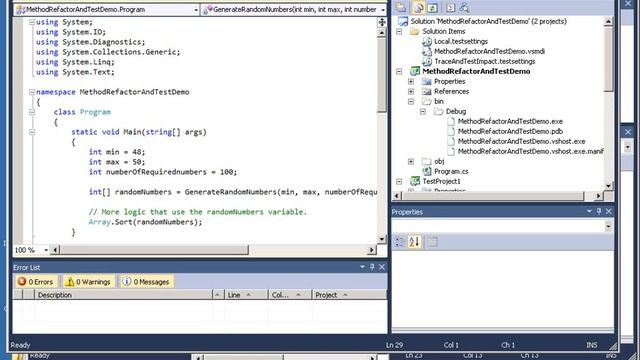Click Property Pages icon in Properties toolbar
The width and height of the screenshot is (640, 360).
[x=432, y=242]
